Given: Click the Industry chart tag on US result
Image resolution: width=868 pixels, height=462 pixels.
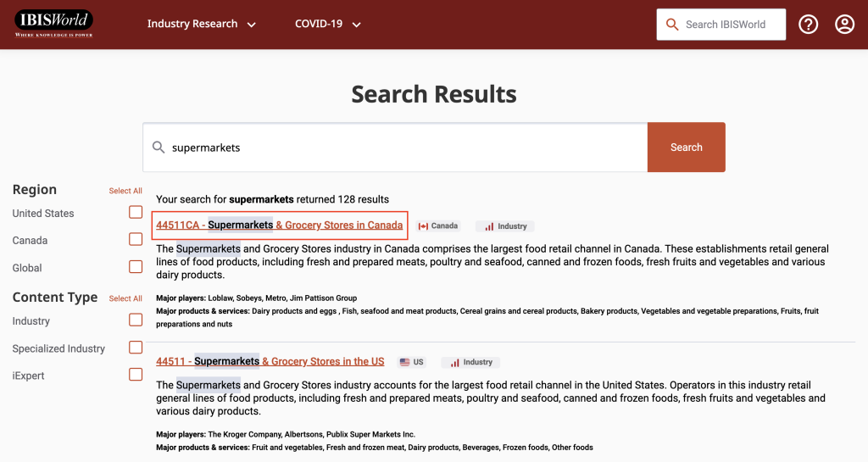Looking at the screenshot, I should point(470,362).
